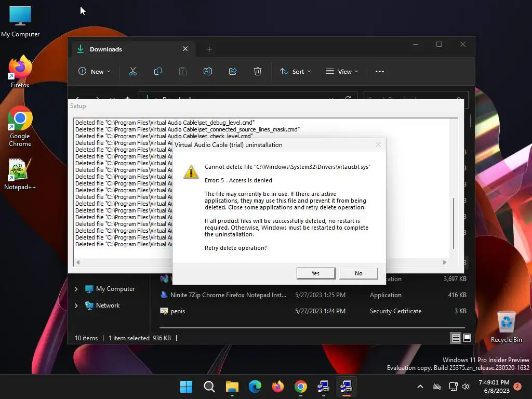Click the Paste icon in Explorer toolbar

(x=183, y=72)
